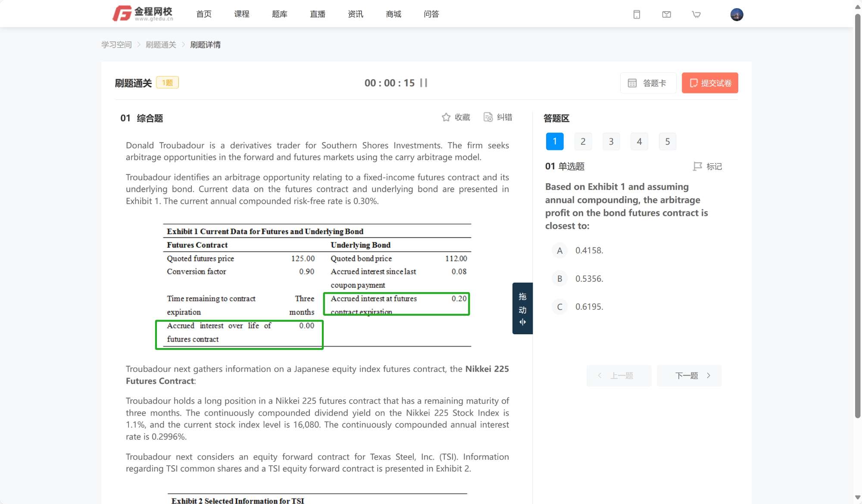Viewport: 862px width, 504px height.
Task: Open the shopping cart icon
Action: pyautogui.click(x=696, y=15)
